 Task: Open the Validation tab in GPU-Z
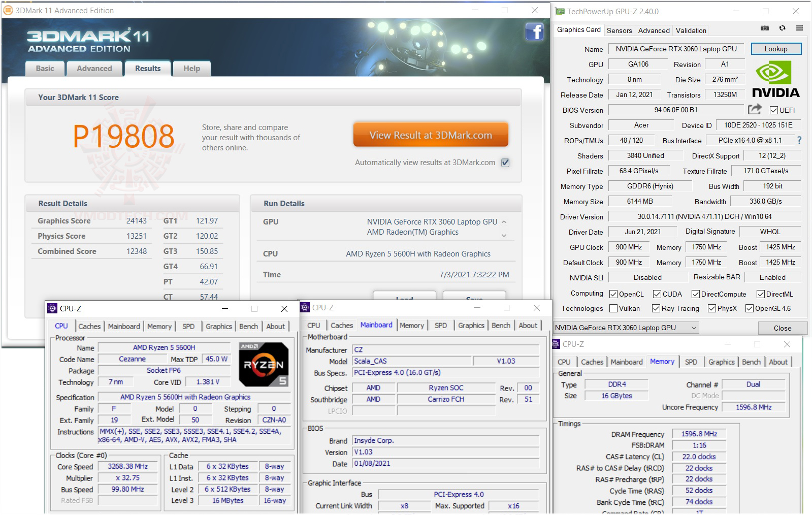click(x=691, y=30)
